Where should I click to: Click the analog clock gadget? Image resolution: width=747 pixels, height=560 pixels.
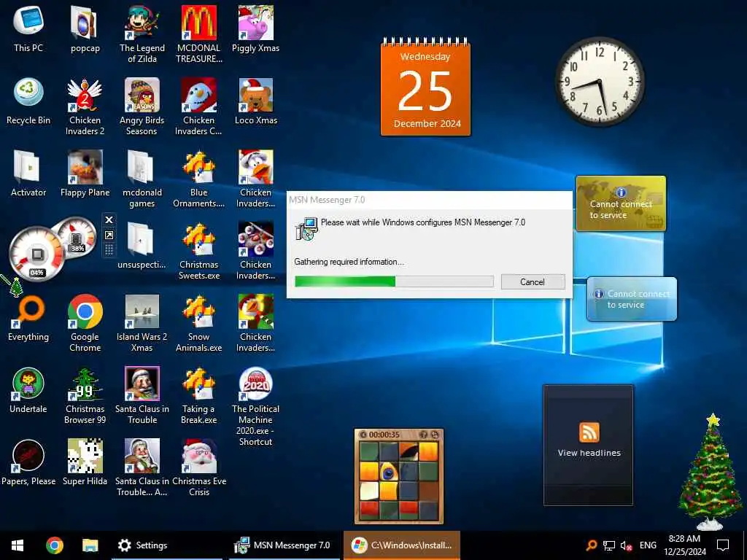point(600,82)
